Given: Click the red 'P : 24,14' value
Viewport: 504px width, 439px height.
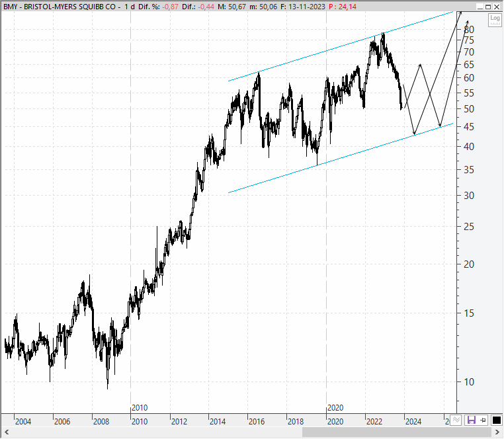Looking at the screenshot, I should click(x=343, y=7).
